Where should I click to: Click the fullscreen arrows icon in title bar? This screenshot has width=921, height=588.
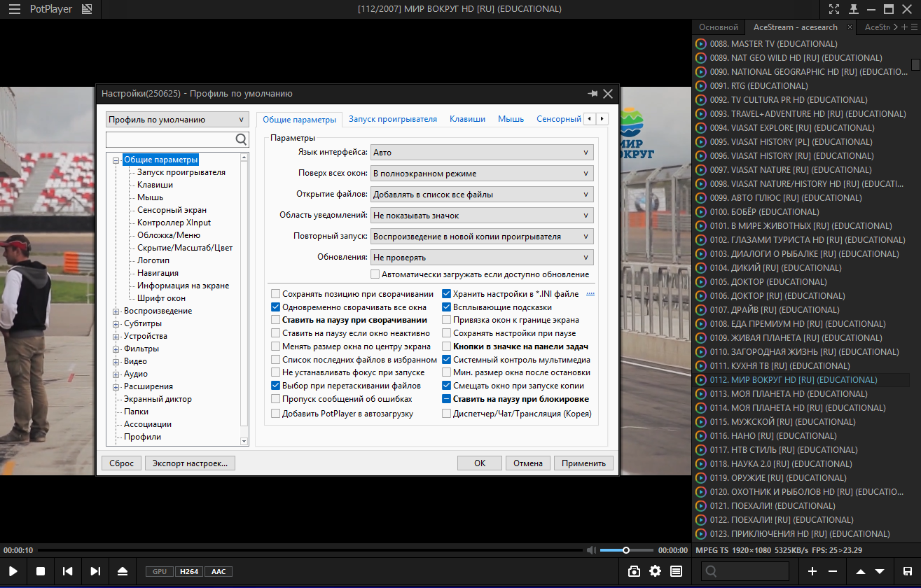click(x=833, y=9)
